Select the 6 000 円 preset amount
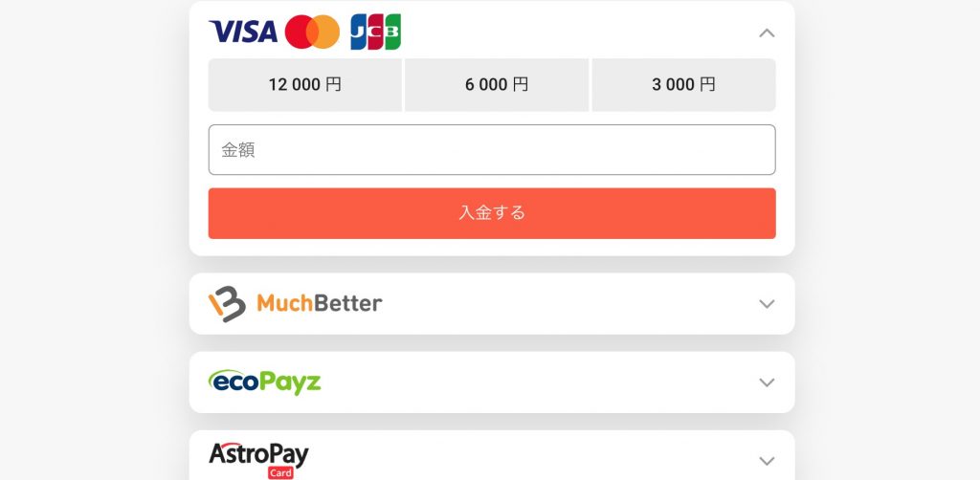The width and height of the screenshot is (980, 480). pyautogui.click(x=497, y=85)
